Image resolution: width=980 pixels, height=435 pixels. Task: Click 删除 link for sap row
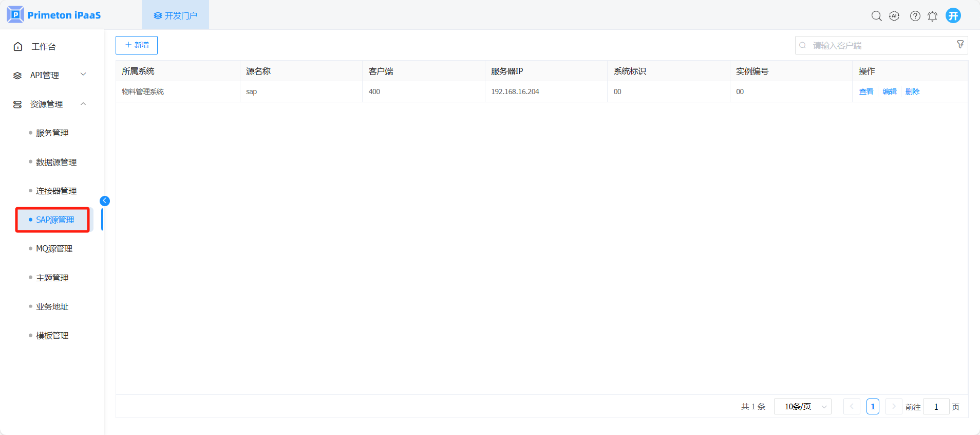(912, 92)
